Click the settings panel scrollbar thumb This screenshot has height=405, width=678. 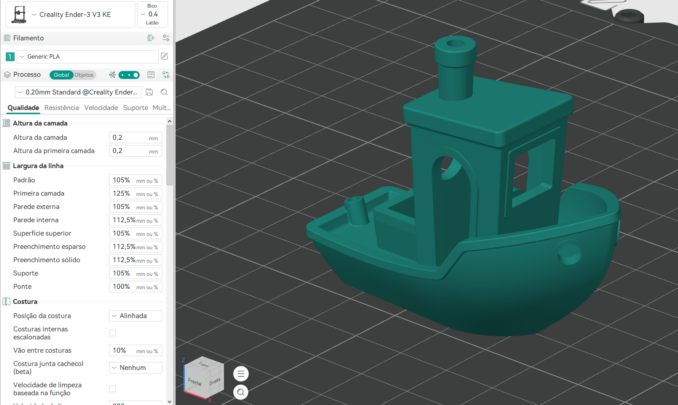tap(169, 155)
